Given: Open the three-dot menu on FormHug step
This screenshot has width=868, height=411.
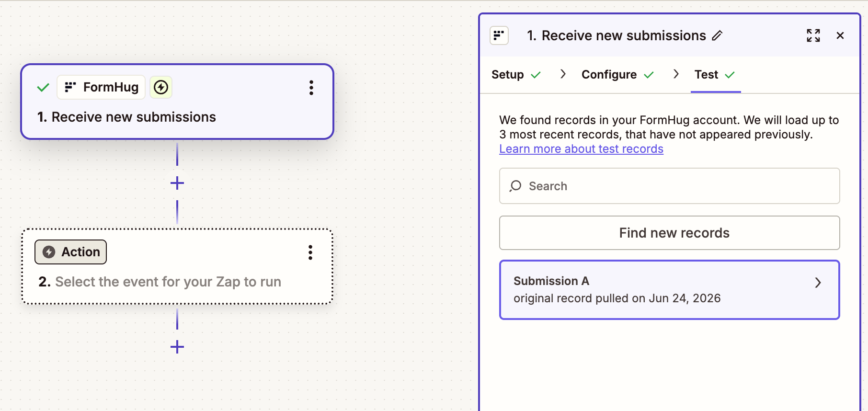Looking at the screenshot, I should click(311, 88).
